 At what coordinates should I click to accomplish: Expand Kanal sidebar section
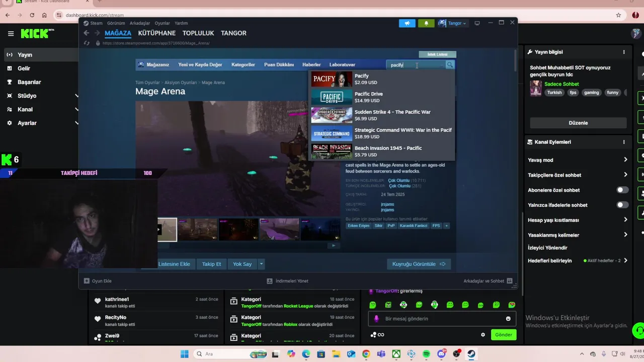pos(77,109)
